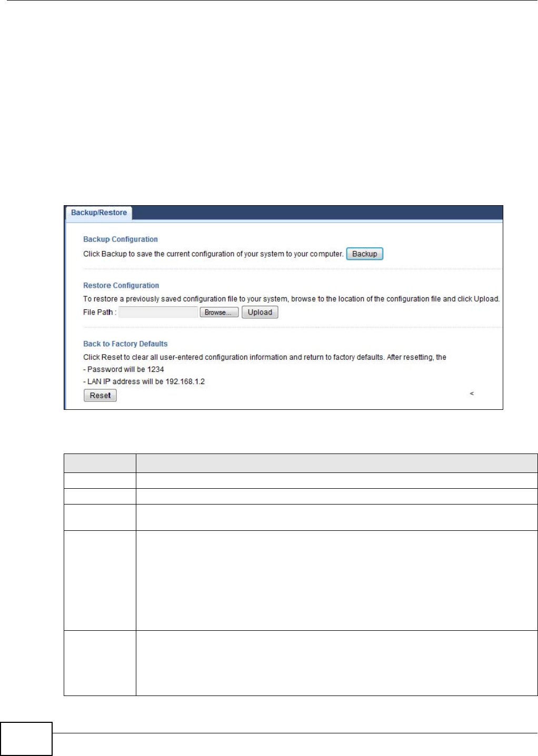The image size is (538, 756).
Task: Click the Restore Configuration heading
Action: tap(121, 286)
